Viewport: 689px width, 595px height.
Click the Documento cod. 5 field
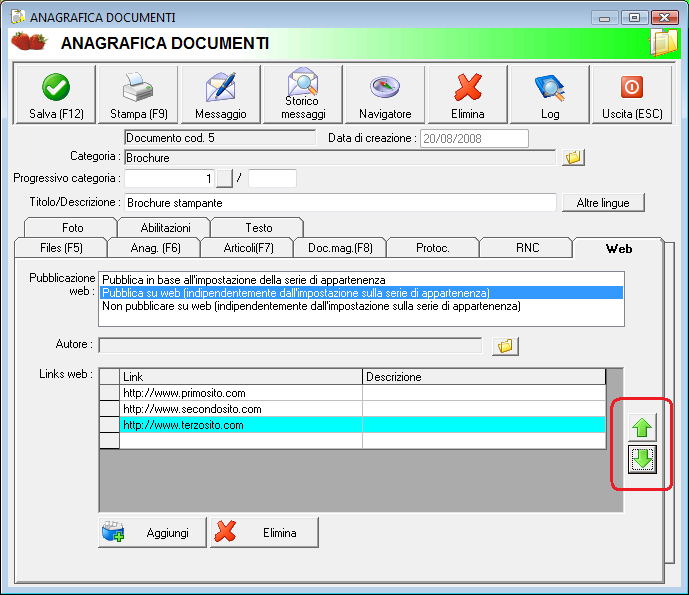coord(220,138)
